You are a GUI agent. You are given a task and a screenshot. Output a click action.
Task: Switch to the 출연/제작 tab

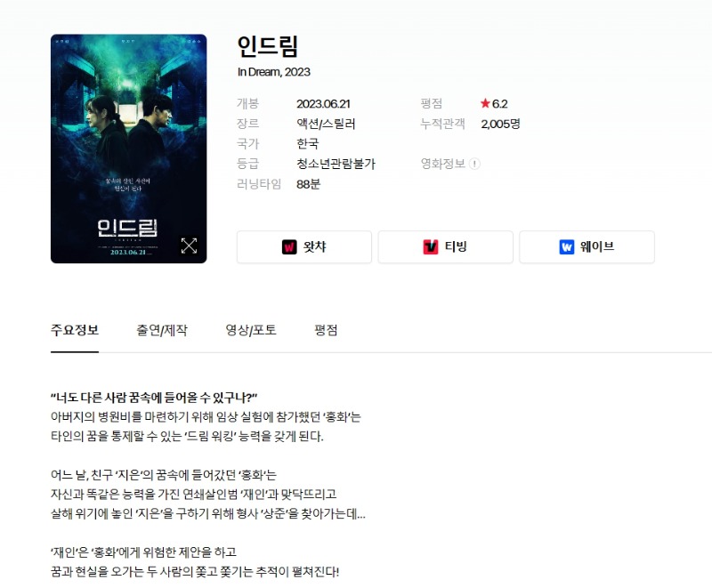[x=162, y=330]
